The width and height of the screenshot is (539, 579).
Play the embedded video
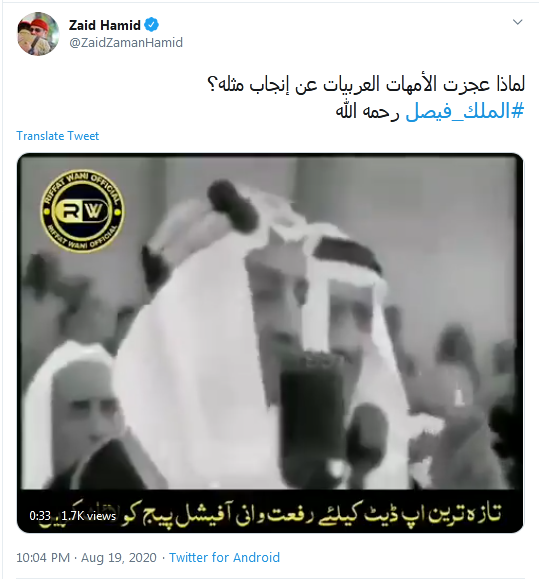point(270,343)
